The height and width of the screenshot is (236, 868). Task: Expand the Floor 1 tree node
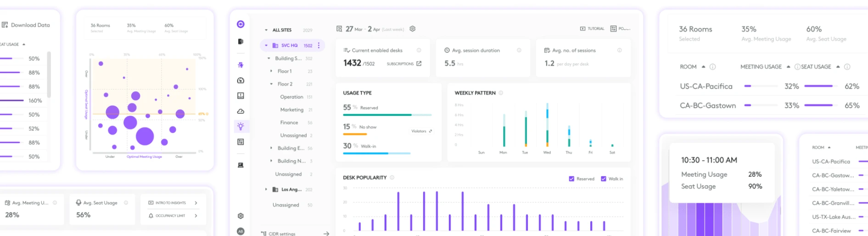(x=271, y=71)
